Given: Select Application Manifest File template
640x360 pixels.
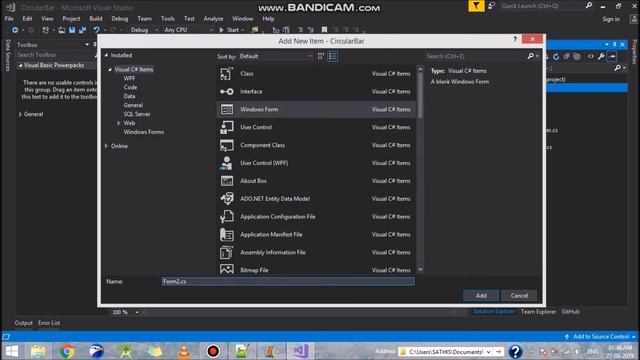Looking at the screenshot, I should tap(316, 235).
